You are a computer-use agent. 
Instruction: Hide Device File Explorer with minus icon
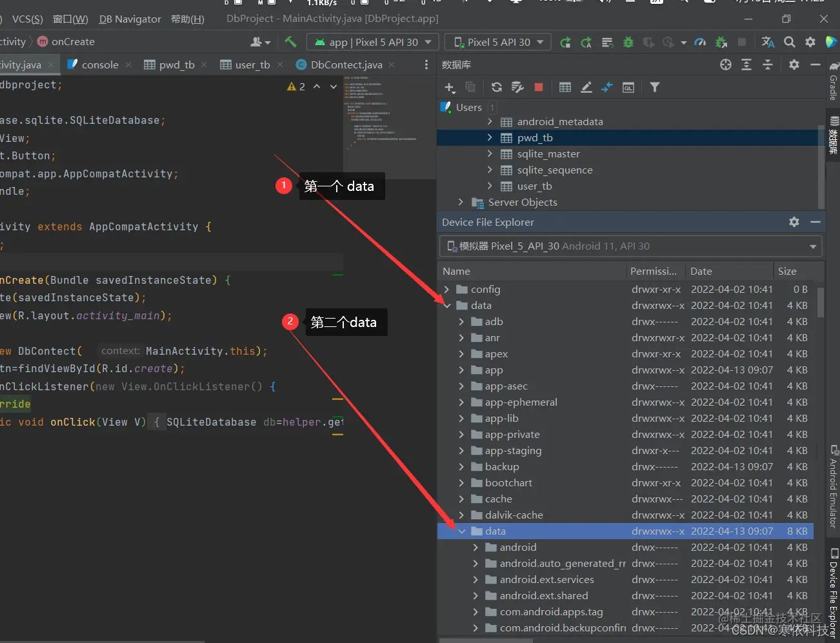click(815, 222)
